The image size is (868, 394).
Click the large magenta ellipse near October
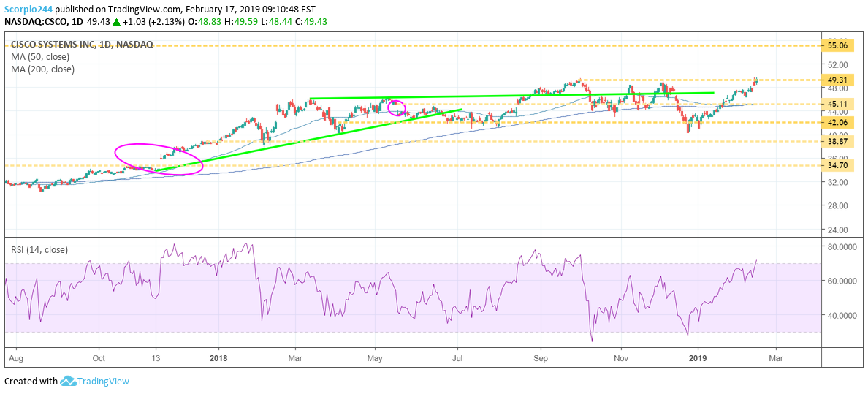tap(158, 159)
